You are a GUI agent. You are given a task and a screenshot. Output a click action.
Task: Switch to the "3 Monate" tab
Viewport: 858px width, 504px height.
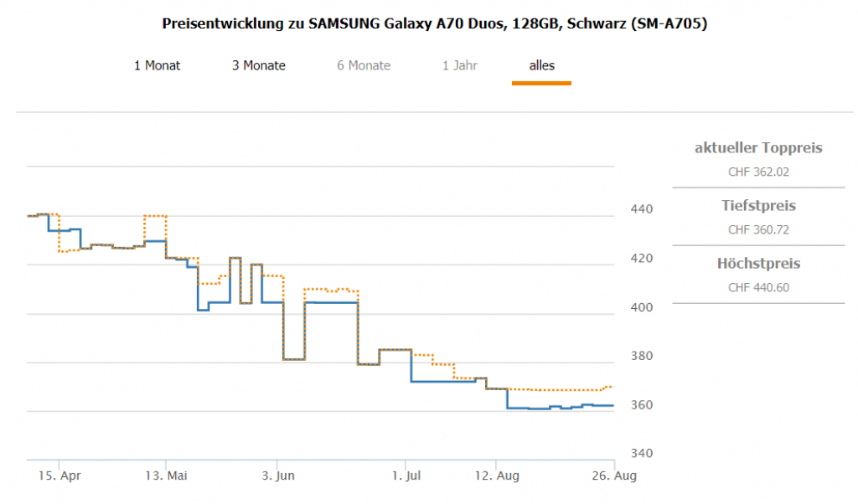coord(259,65)
